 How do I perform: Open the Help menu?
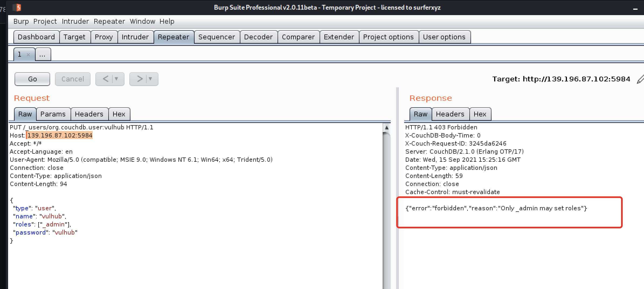167,21
